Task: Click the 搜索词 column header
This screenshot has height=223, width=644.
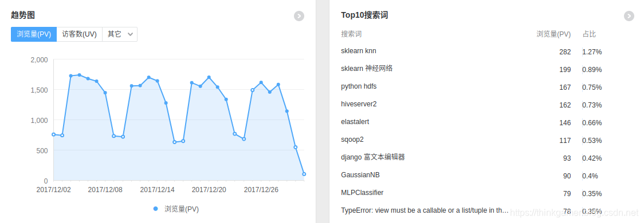Action: pyautogui.click(x=351, y=34)
